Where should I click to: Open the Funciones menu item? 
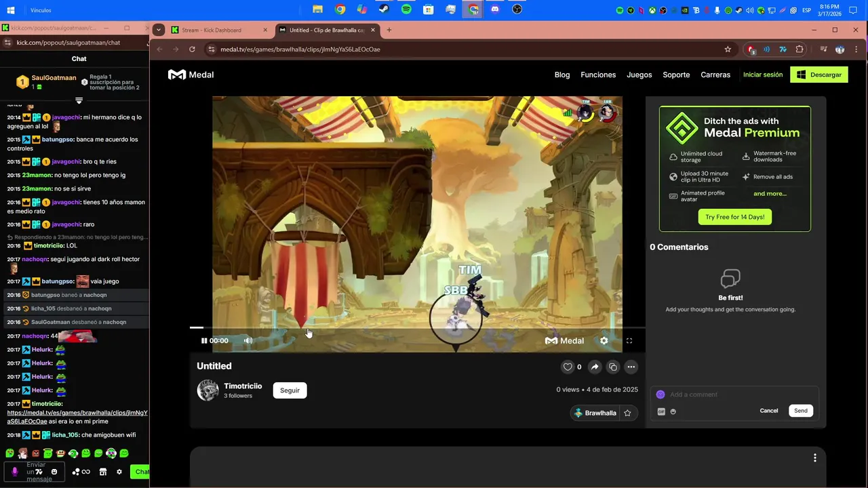(598, 75)
